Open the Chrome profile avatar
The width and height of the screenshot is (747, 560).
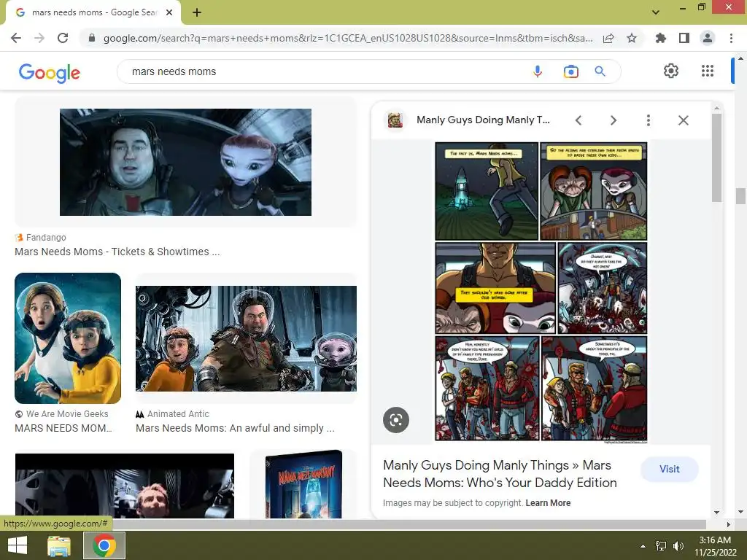pyautogui.click(x=708, y=38)
